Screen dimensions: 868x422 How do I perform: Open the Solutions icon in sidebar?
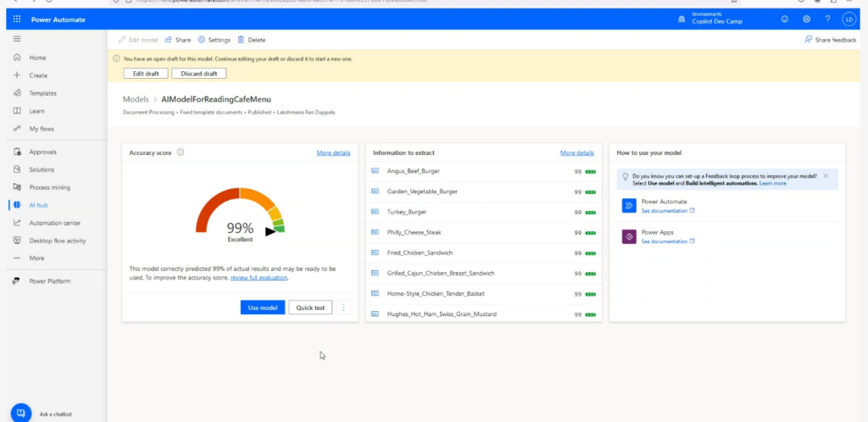tap(17, 169)
